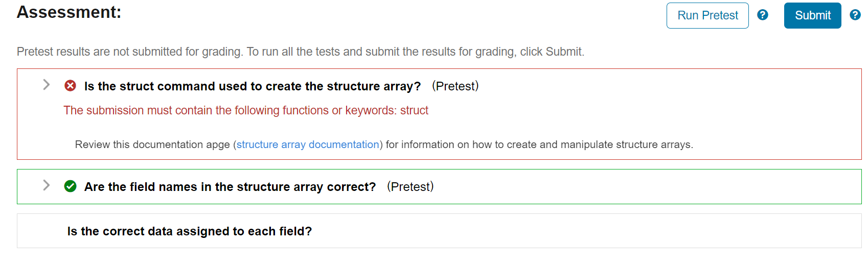Click the 'Pretest results are not submitted' sentence

[130, 52]
